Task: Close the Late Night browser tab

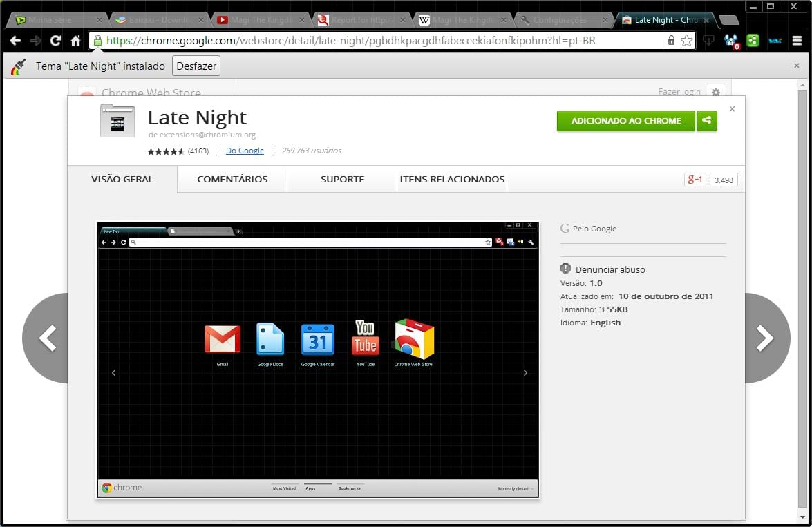Action: tap(706, 20)
